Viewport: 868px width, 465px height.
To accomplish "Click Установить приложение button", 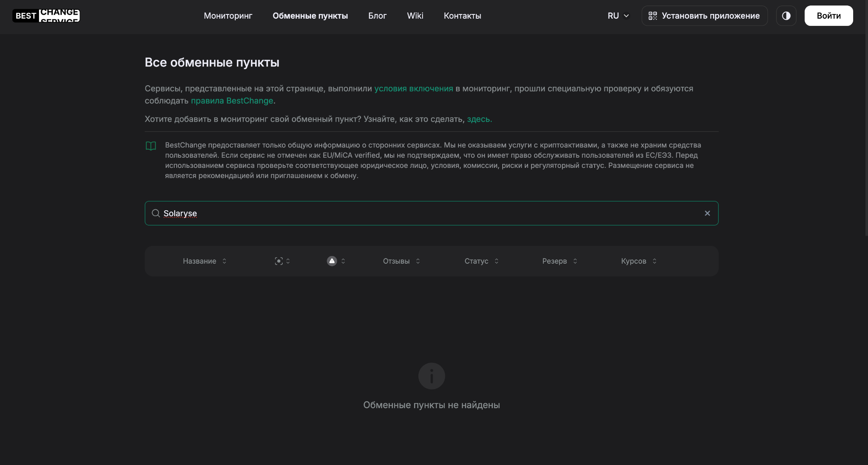I will coord(704,16).
